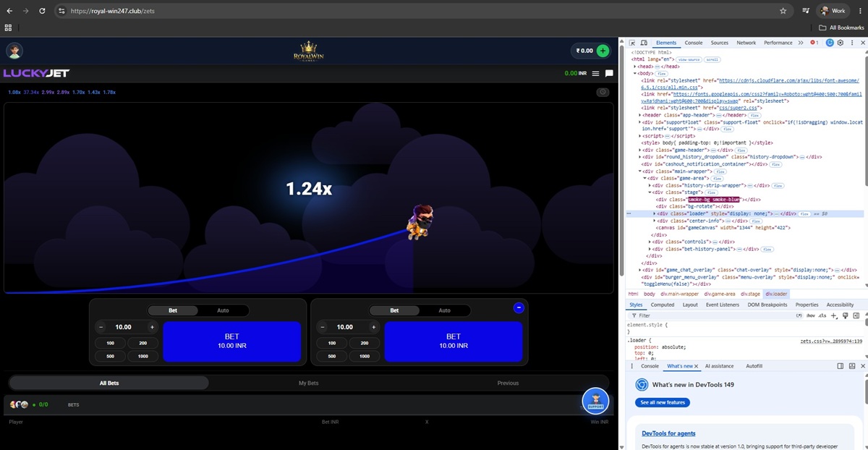Select Bet mode in second bet panel
Screen dimensions: 868x450
tap(394, 310)
